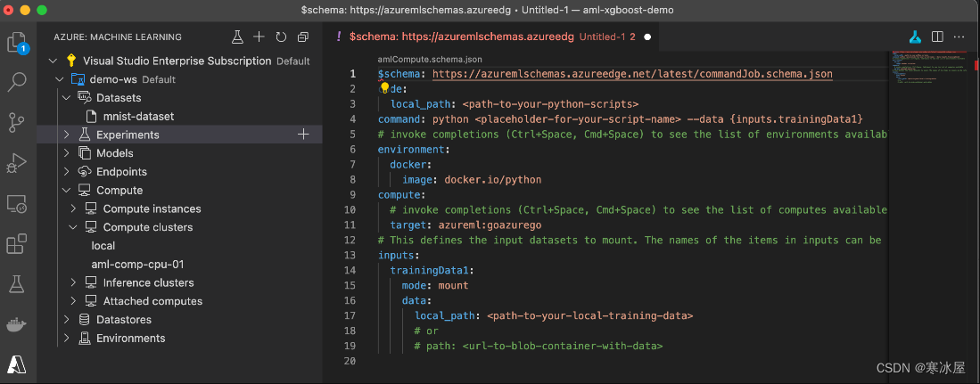
Task: Click 'docker.io/python' image value
Action: [x=492, y=180]
